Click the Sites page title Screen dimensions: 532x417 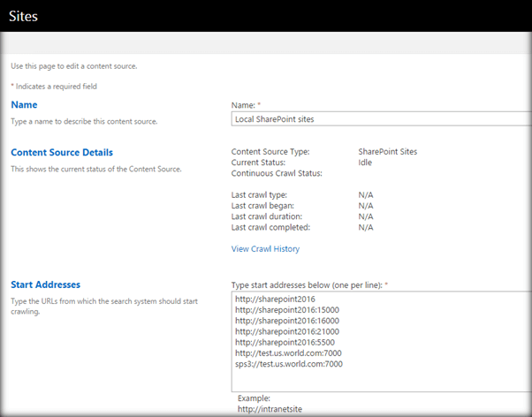pos(25,15)
